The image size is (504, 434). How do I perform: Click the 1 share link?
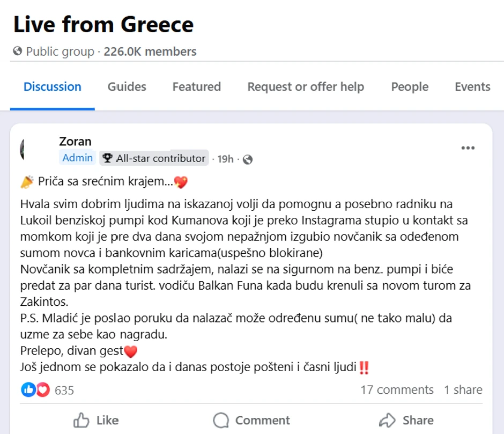[463, 390]
